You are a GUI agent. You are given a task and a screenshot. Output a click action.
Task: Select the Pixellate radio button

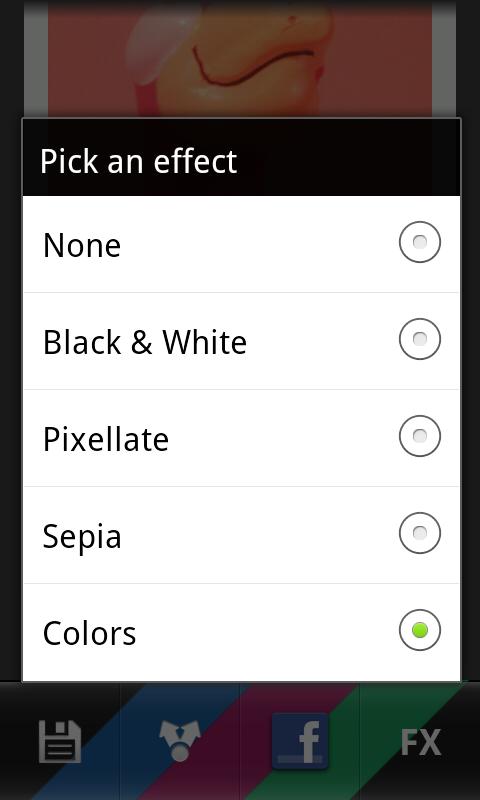pos(420,436)
